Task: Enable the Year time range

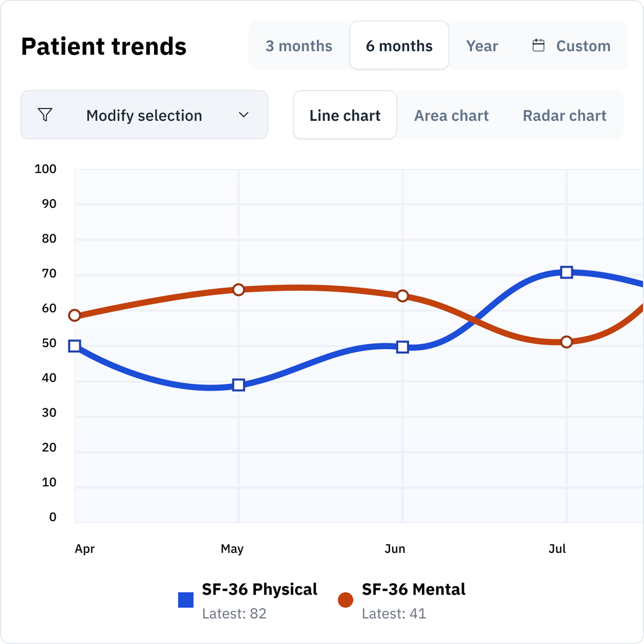Action: [483, 45]
